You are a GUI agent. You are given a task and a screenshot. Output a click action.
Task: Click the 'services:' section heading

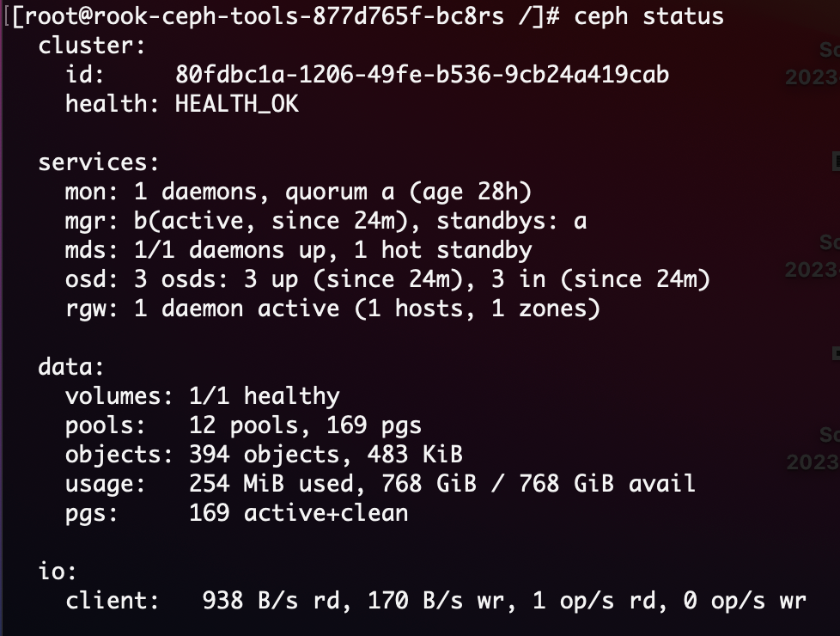click(x=99, y=162)
